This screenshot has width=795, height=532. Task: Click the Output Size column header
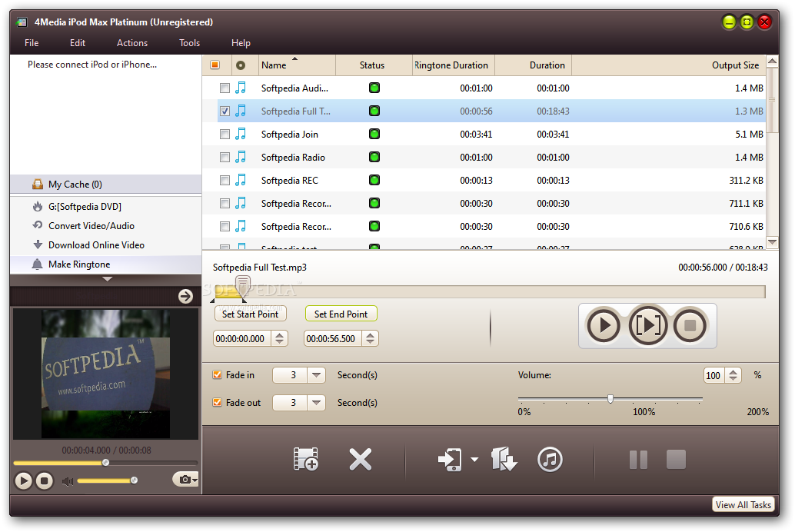(x=668, y=65)
